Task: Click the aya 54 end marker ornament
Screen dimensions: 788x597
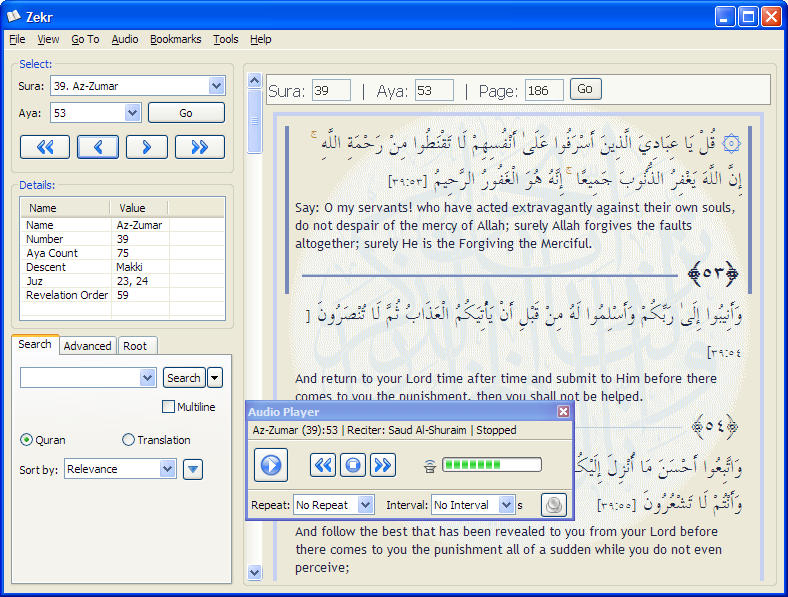Action: (715, 426)
